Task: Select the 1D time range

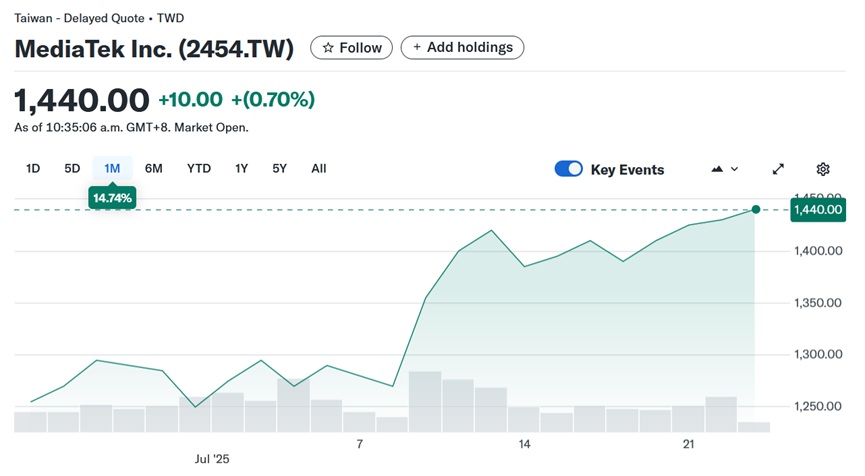Action: click(33, 168)
